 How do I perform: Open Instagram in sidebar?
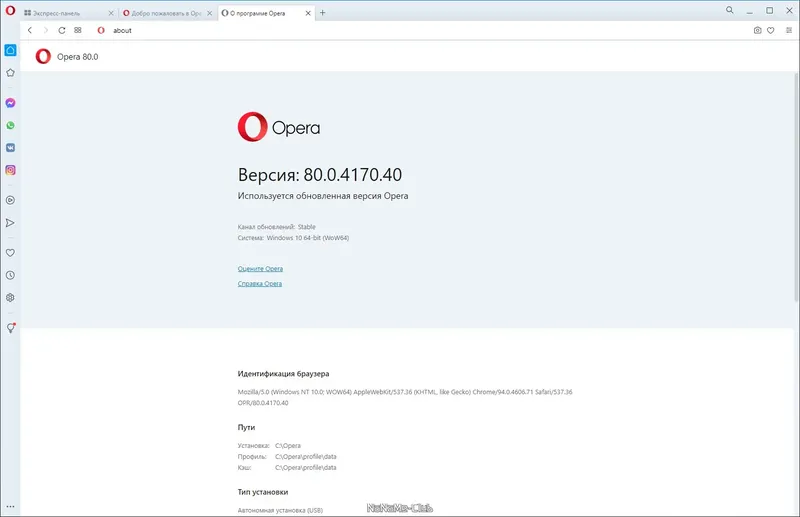[x=10, y=170]
